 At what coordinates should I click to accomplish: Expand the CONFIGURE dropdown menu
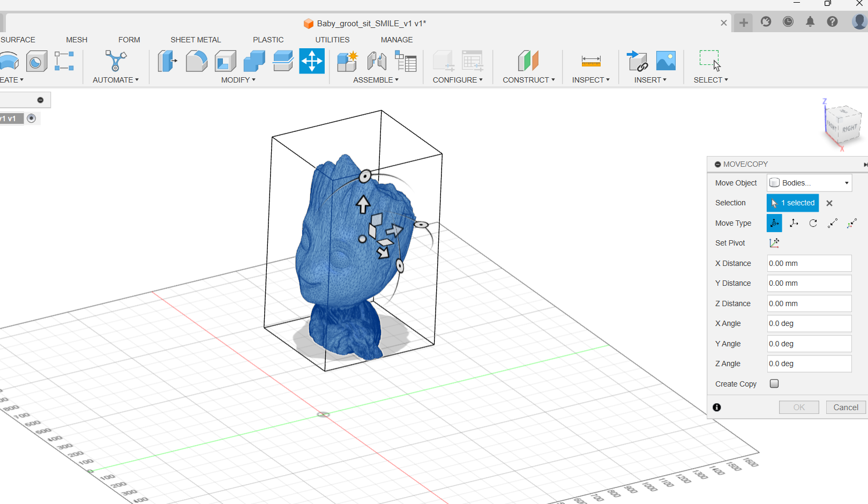pyautogui.click(x=458, y=80)
